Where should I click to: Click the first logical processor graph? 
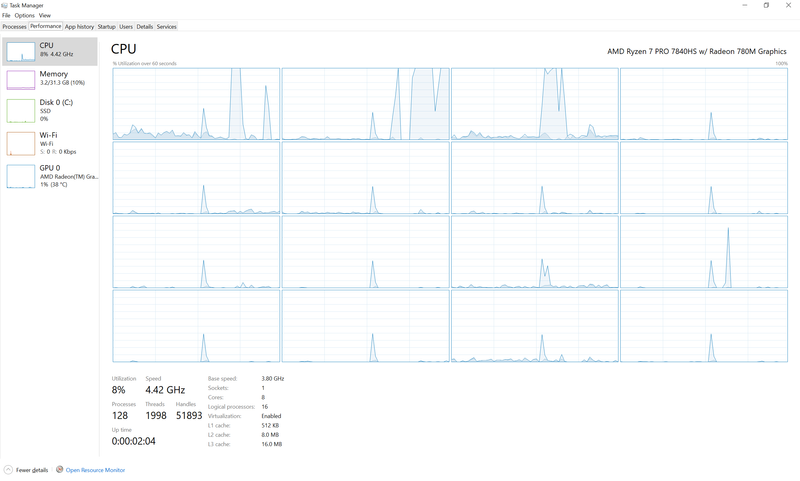[196, 104]
